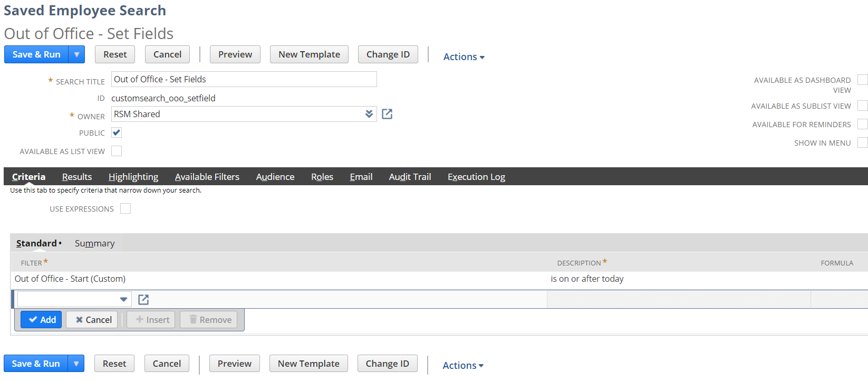Enable Available as Dashboard View

click(862, 80)
